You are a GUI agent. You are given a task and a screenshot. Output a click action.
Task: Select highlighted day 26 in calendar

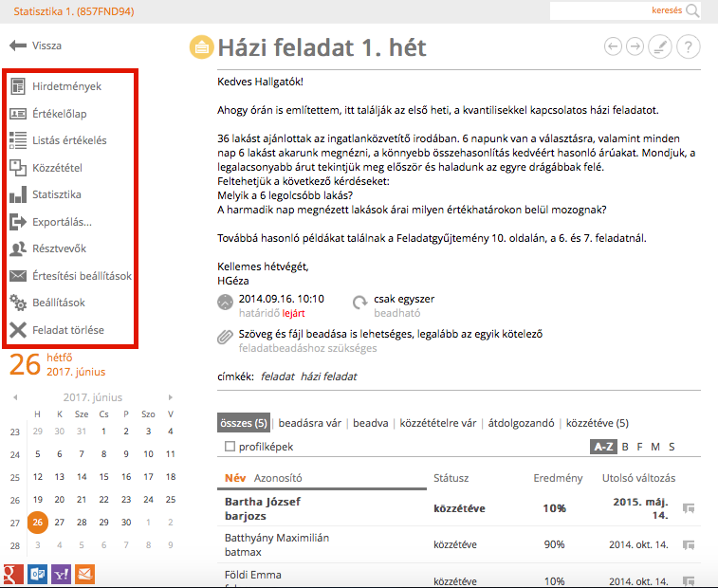point(38,522)
